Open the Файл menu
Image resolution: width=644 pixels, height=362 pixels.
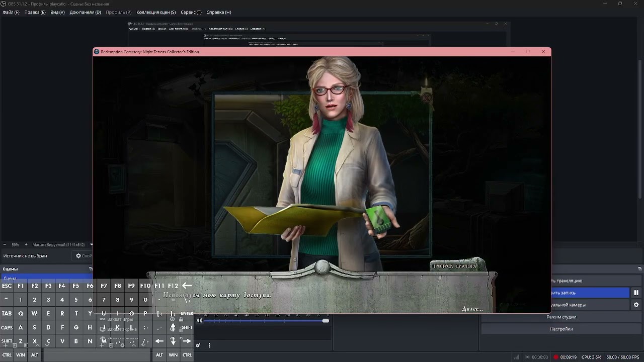pyautogui.click(x=11, y=12)
